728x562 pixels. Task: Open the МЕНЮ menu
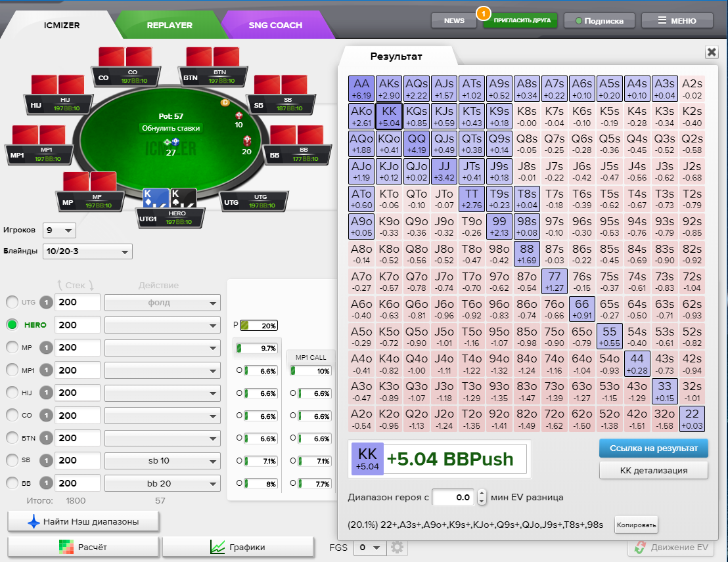pyautogui.click(x=677, y=20)
